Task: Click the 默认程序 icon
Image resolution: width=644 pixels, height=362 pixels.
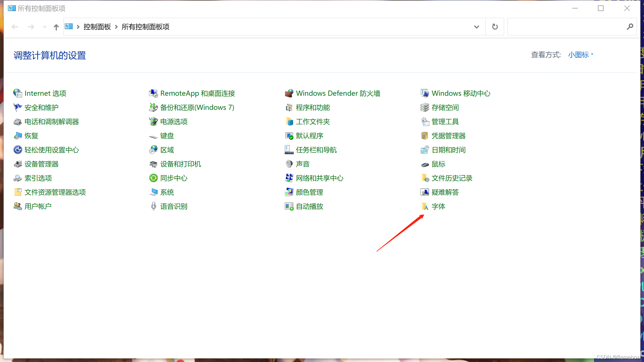Action: 289,136
